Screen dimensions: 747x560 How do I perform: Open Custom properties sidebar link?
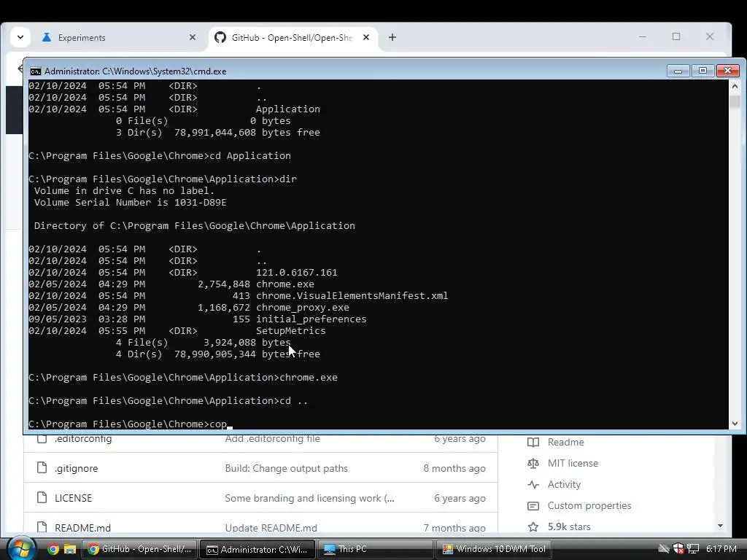pyautogui.click(x=589, y=506)
